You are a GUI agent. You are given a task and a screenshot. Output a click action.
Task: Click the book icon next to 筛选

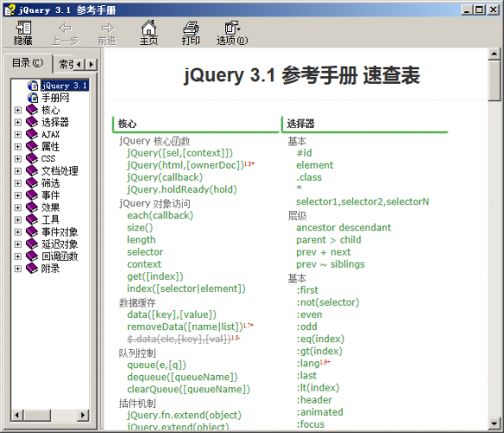coord(32,184)
